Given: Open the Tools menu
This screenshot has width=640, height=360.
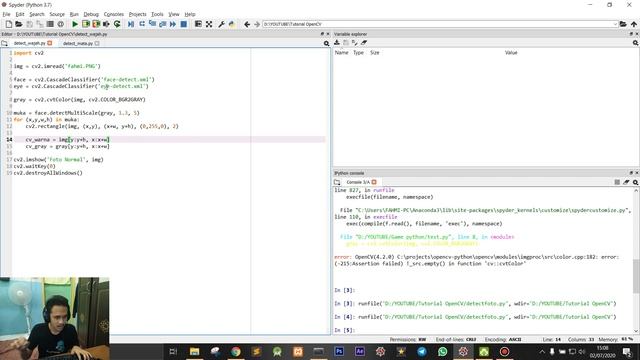Looking at the screenshot, I should [157, 14].
